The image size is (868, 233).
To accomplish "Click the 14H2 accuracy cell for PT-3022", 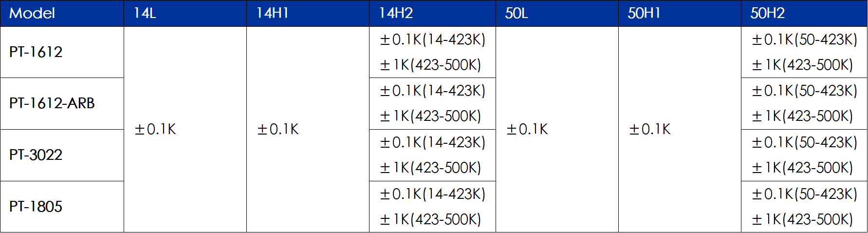I will (432, 155).
